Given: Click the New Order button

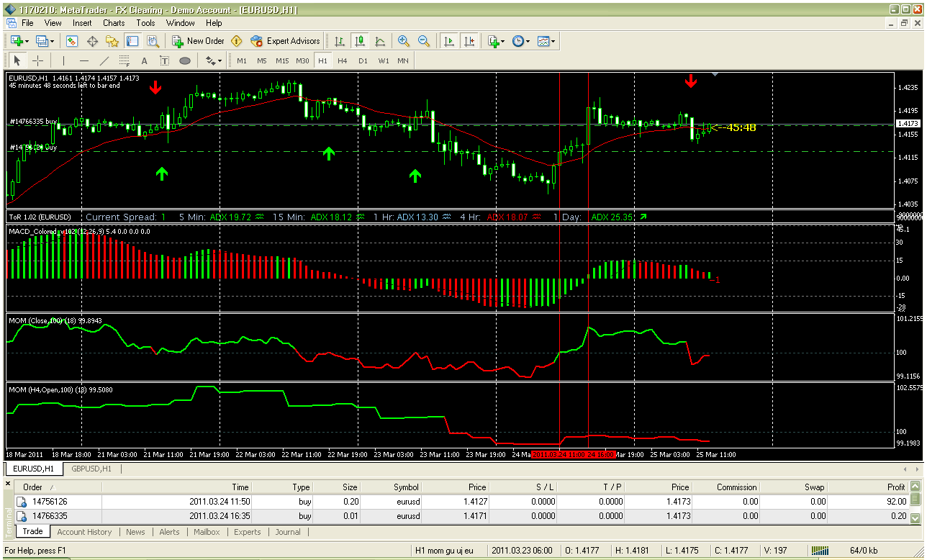Looking at the screenshot, I should click(199, 41).
